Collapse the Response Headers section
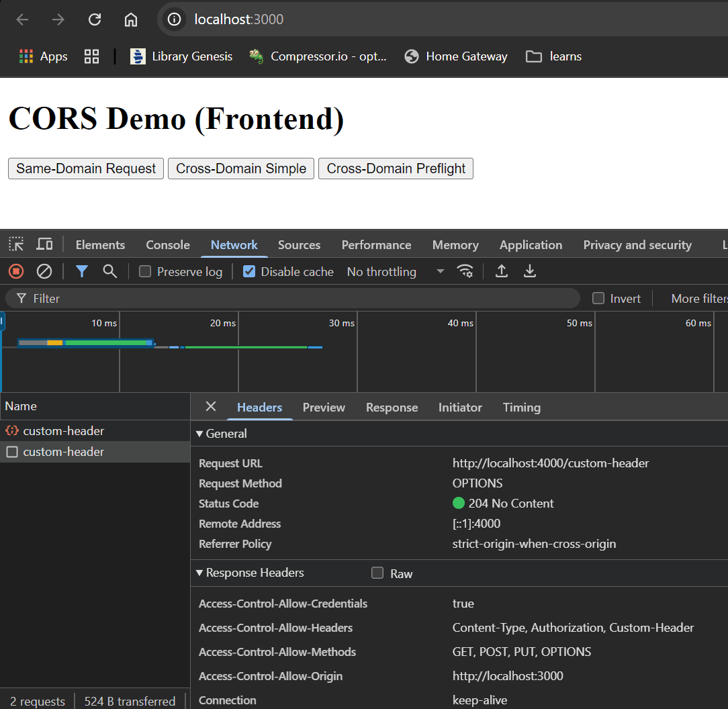This screenshot has height=709, width=728. coord(199,573)
